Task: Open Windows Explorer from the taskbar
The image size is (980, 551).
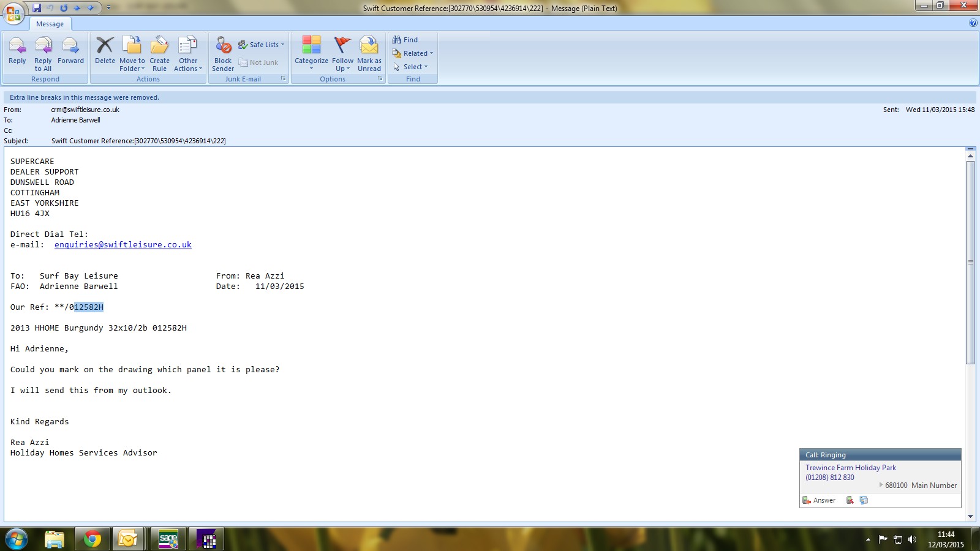Action: click(55, 539)
